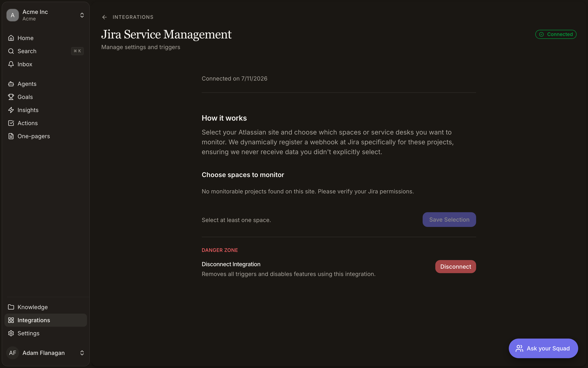Click 'Choose spaces to monitor' heading
Image resolution: width=588 pixels, height=368 pixels.
243,175
